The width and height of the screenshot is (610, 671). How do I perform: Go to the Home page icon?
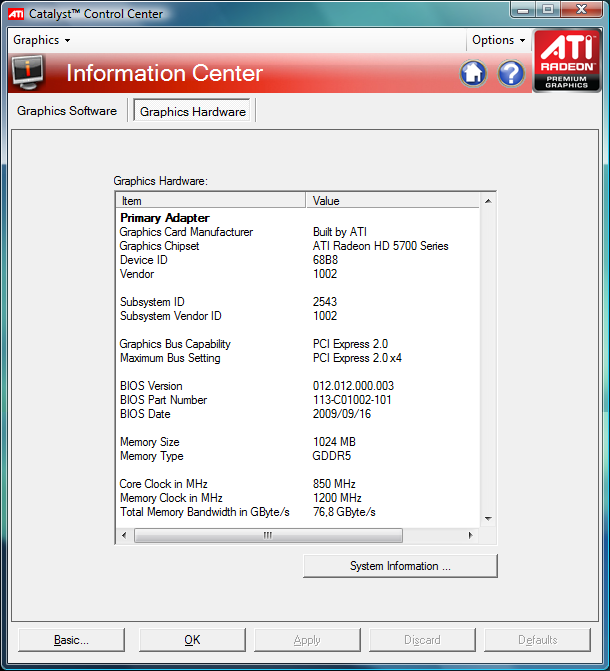[x=473, y=74]
